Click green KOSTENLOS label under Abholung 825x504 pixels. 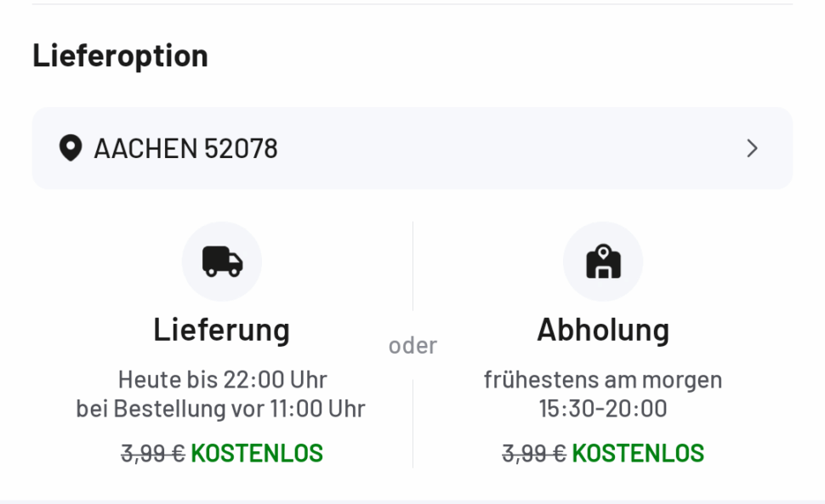click(x=638, y=453)
